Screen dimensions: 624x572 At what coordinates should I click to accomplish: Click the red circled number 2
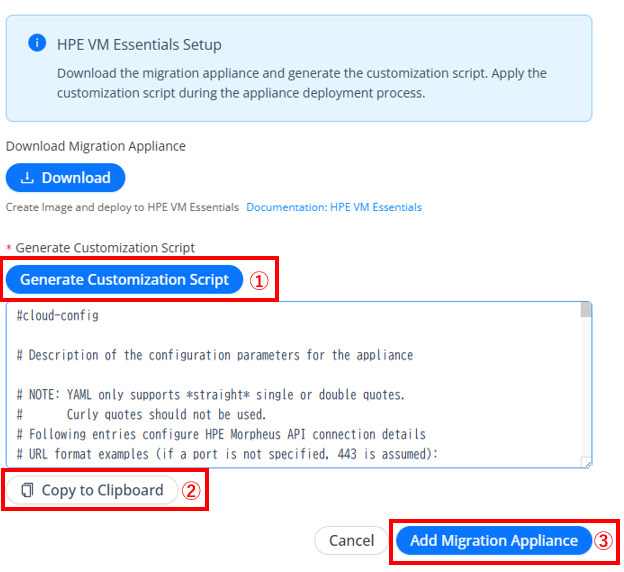coord(191,491)
